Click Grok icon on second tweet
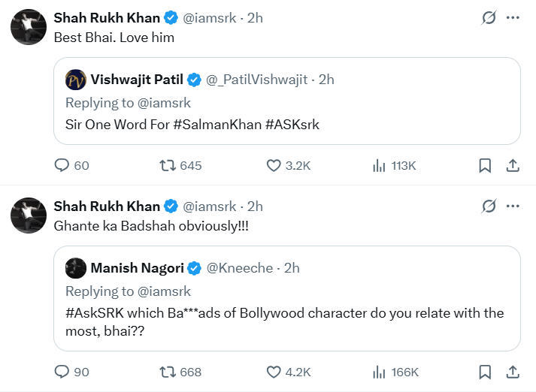Image resolution: width=536 pixels, height=392 pixels. click(488, 206)
